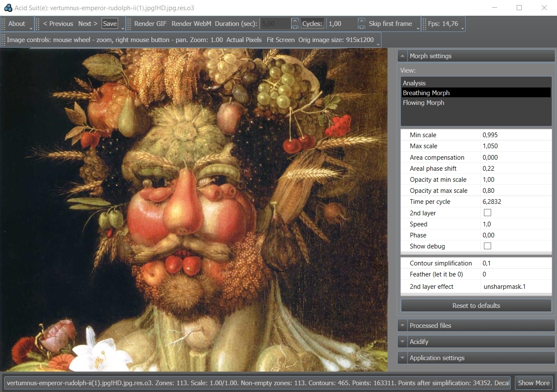Open the overflow arrow after Skip first frame

point(418,28)
